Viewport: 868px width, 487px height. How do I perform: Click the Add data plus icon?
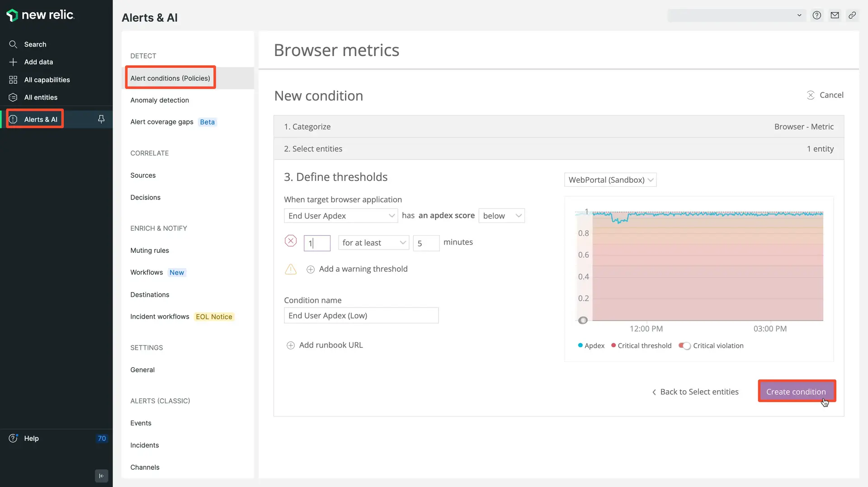(x=13, y=62)
